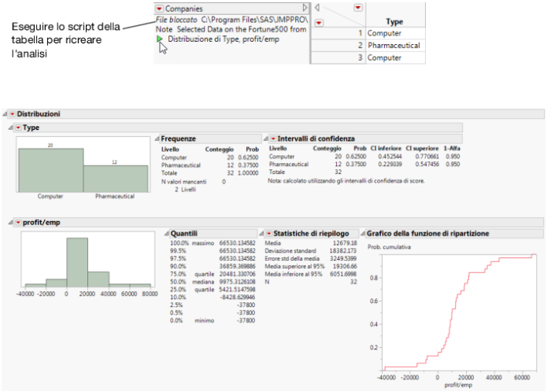Open the profit/emp red triangle menu
This screenshot has height=392, width=551.
(17, 223)
